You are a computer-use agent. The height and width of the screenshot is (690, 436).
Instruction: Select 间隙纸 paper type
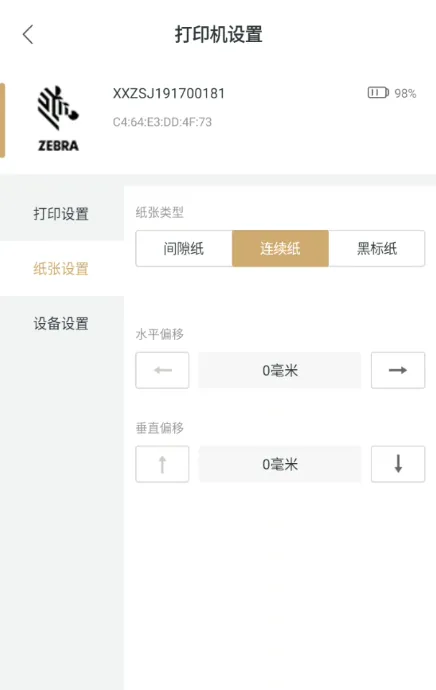184,249
